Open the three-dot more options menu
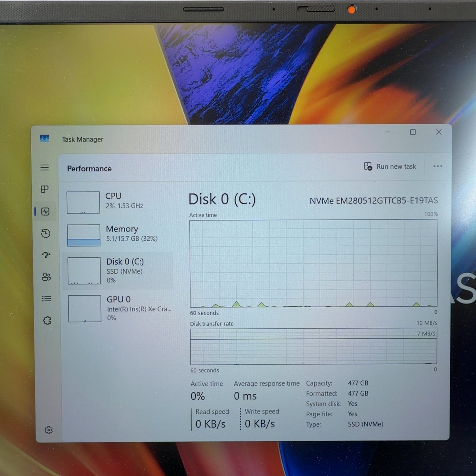The image size is (476, 476). coord(437,166)
